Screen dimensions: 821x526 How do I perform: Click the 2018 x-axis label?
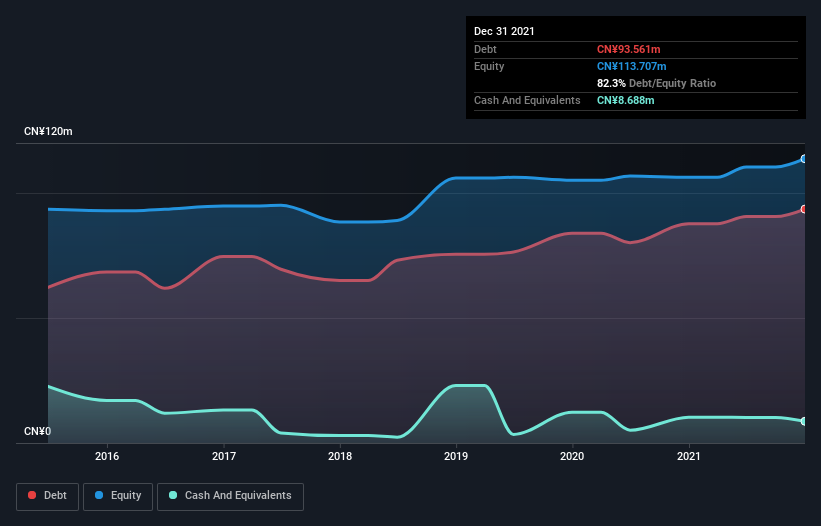pos(340,456)
